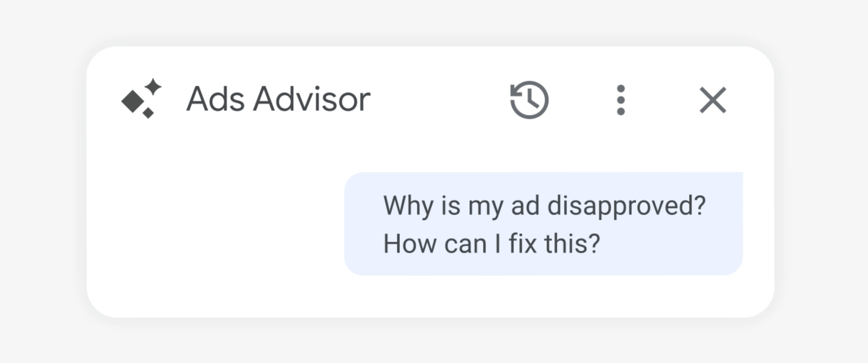The height and width of the screenshot is (363, 868).
Task: Close the Ads Advisor panel
Action: pos(713,100)
